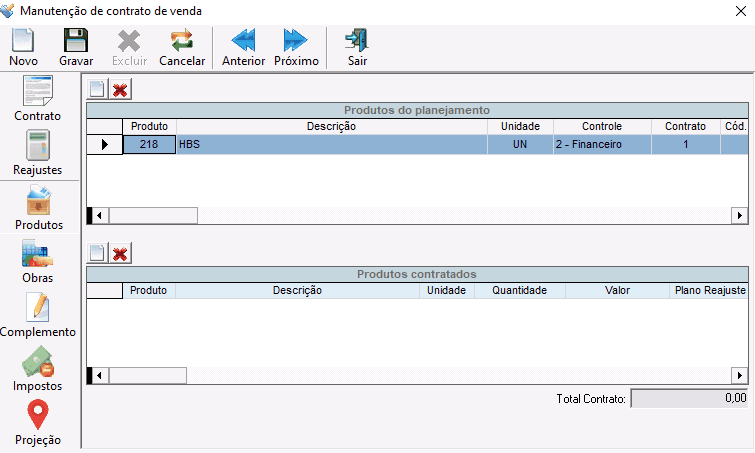Delete row from Produtos contratados
The height and width of the screenshot is (453, 755).
pyautogui.click(x=120, y=253)
